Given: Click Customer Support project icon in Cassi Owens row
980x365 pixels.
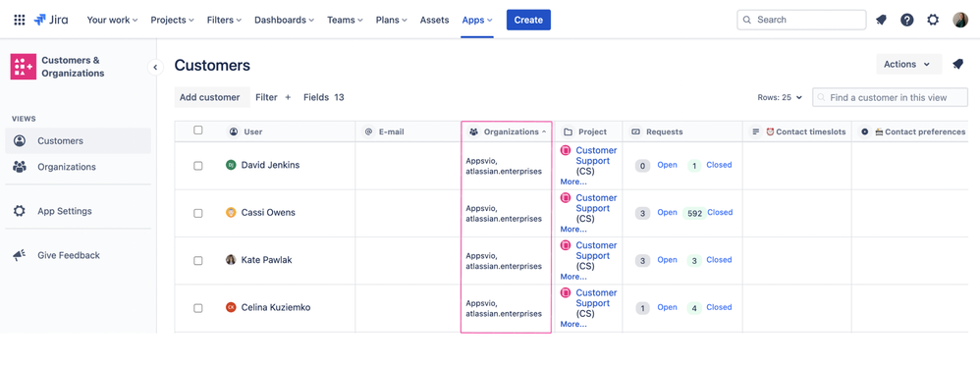Looking at the screenshot, I should click(x=566, y=198).
